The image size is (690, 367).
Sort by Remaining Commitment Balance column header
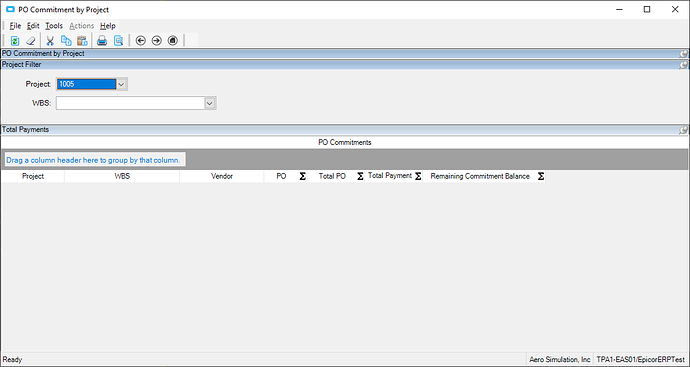(x=480, y=176)
